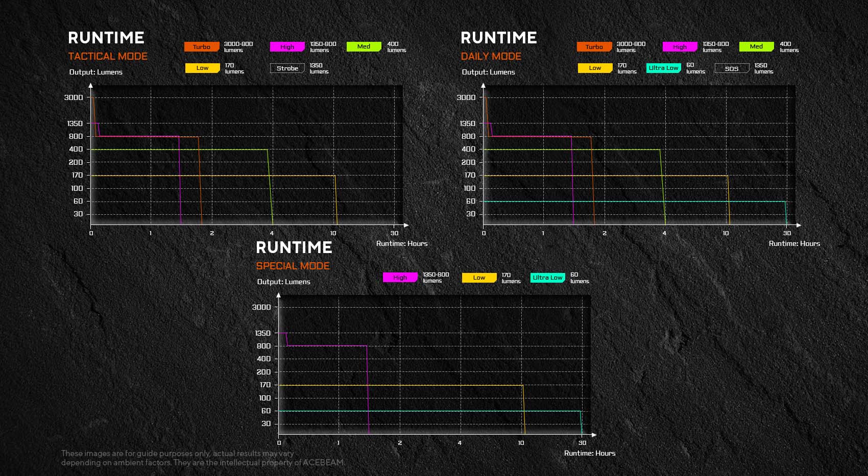Click the 3000 y-axis label on Tactical chart
Image resolution: width=868 pixels, height=476 pixels.
tap(74, 97)
